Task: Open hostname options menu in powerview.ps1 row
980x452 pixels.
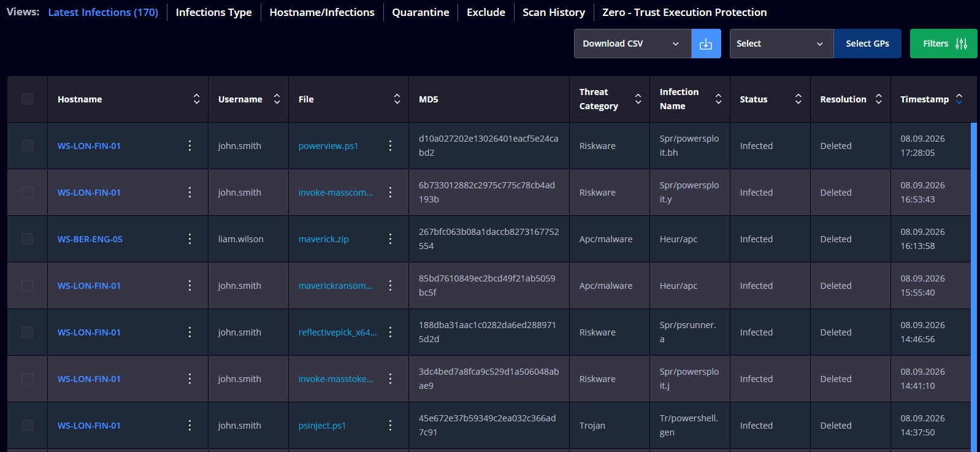Action: (189, 145)
